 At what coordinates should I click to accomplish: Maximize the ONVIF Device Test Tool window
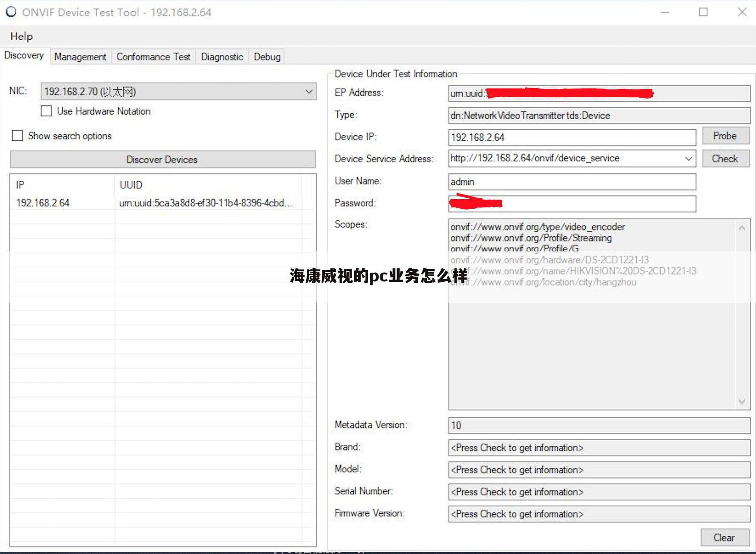[703, 12]
